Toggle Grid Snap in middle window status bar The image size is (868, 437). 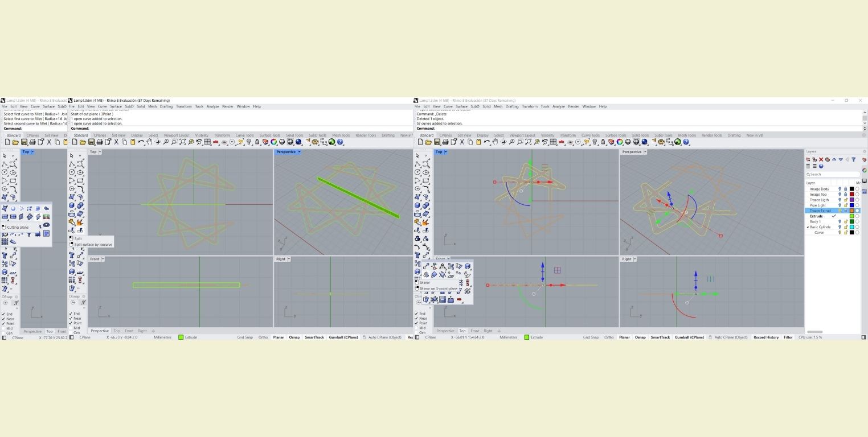point(245,337)
